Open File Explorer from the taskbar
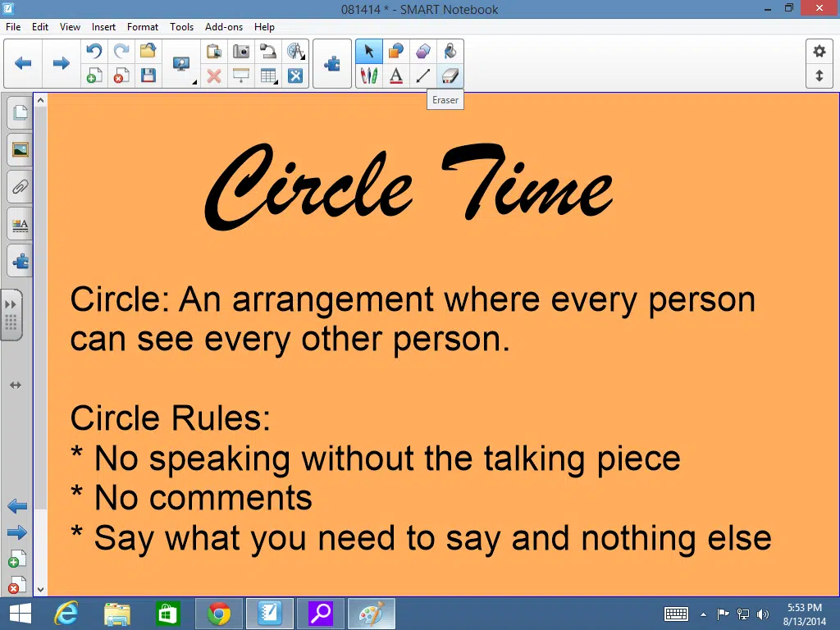Viewport: 840px width, 630px height. coord(116,614)
